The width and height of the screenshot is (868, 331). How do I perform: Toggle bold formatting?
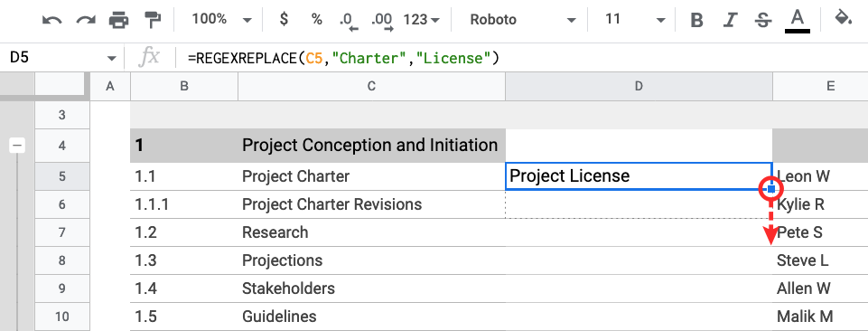(697, 21)
